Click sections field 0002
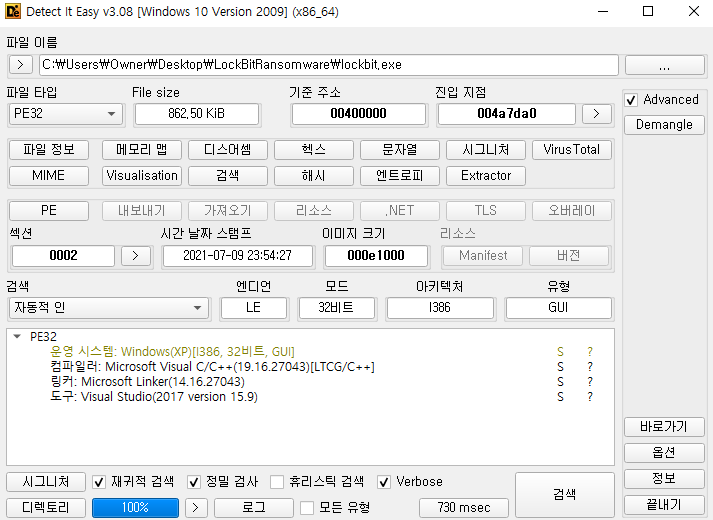The image size is (713, 520). (x=63, y=255)
